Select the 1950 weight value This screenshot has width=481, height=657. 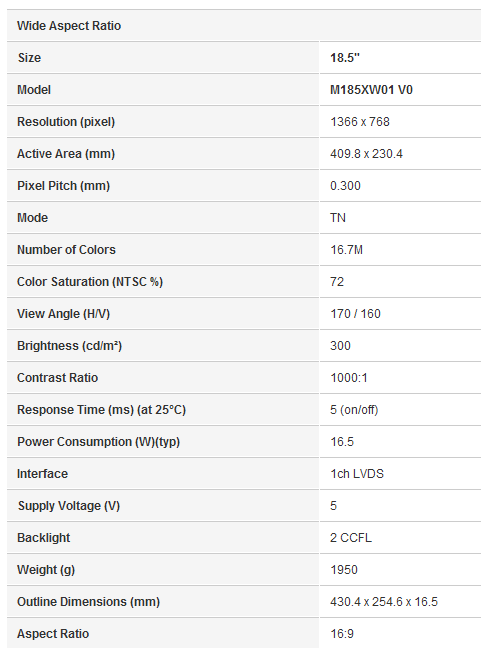point(344,570)
